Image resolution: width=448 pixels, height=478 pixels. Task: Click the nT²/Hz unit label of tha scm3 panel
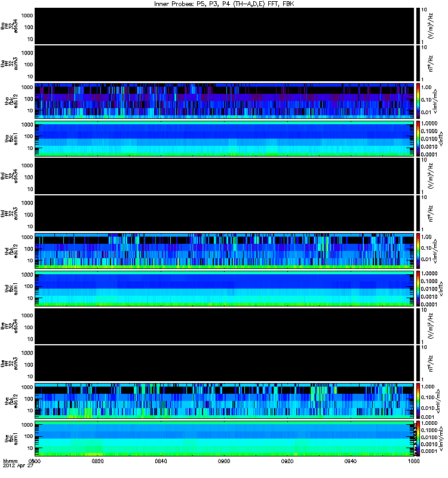point(431,63)
